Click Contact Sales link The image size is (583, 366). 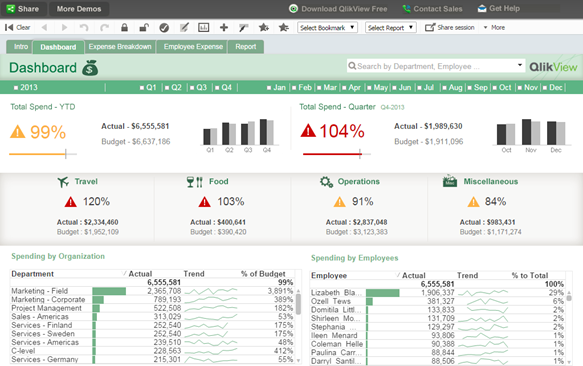point(432,9)
